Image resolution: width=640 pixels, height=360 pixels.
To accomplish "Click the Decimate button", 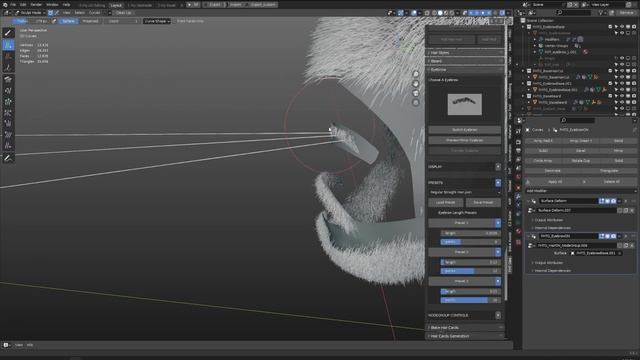I will click(x=553, y=171).
